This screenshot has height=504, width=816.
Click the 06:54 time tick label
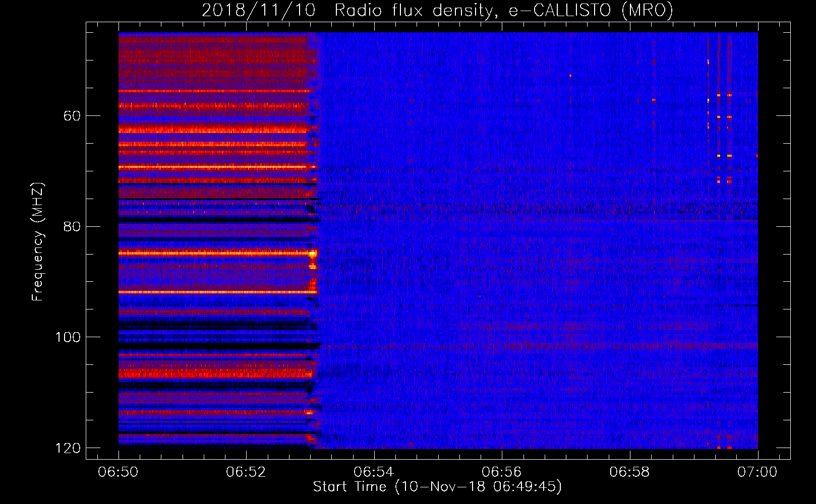374,472
